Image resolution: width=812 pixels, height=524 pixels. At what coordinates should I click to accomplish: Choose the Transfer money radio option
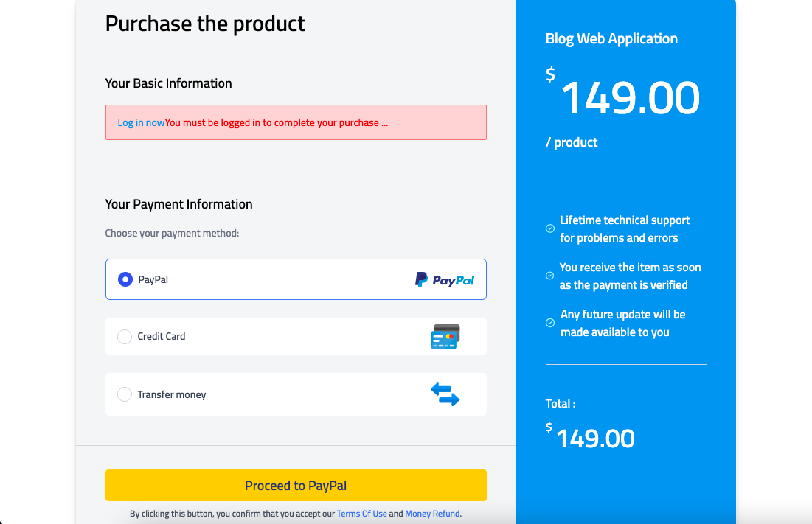125,395
